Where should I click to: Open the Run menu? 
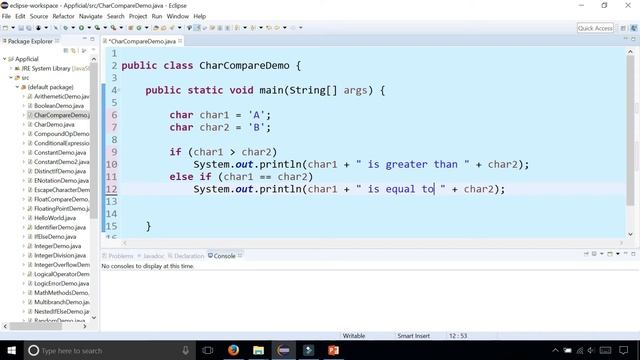(157, 16)
